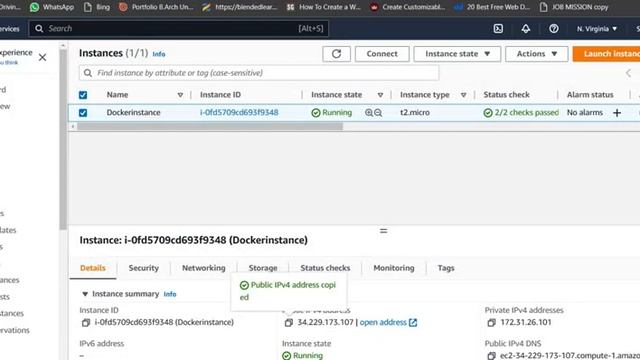The image size is (640, 360).
Task: Click the open address link
Action: 383,322
